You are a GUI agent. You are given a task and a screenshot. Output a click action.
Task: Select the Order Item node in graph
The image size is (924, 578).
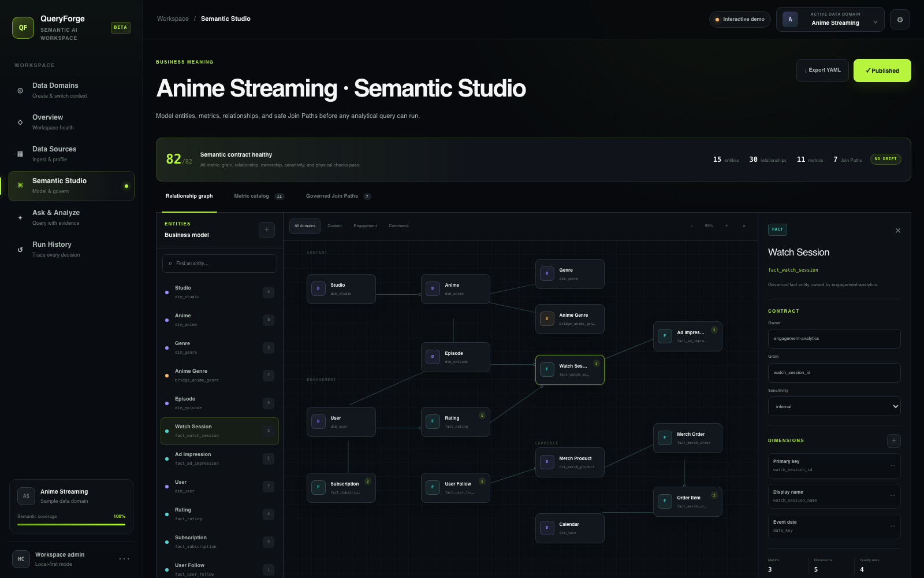tap(688, 502)
